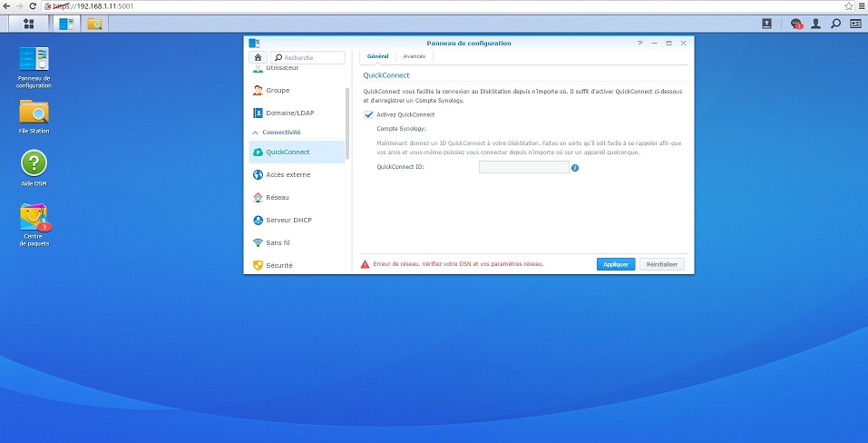Click the QuickConnect ID info icon
This screenshot has height=443, width=868.
[575, 168]
